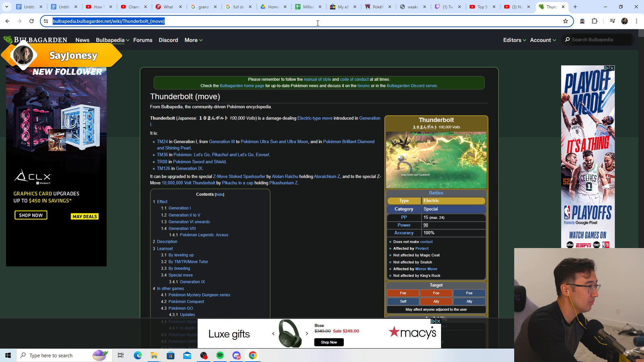Click the Shop Now button in Macy's ad

point(329,342)
